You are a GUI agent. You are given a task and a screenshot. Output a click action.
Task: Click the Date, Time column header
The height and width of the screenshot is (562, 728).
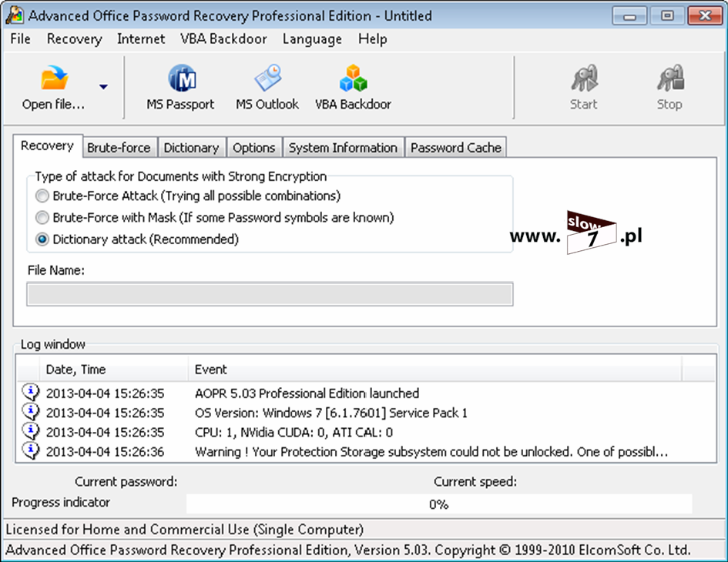coord(114,370)
